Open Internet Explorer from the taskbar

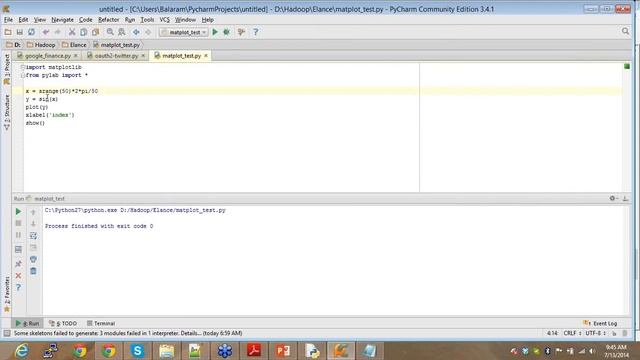22,351
